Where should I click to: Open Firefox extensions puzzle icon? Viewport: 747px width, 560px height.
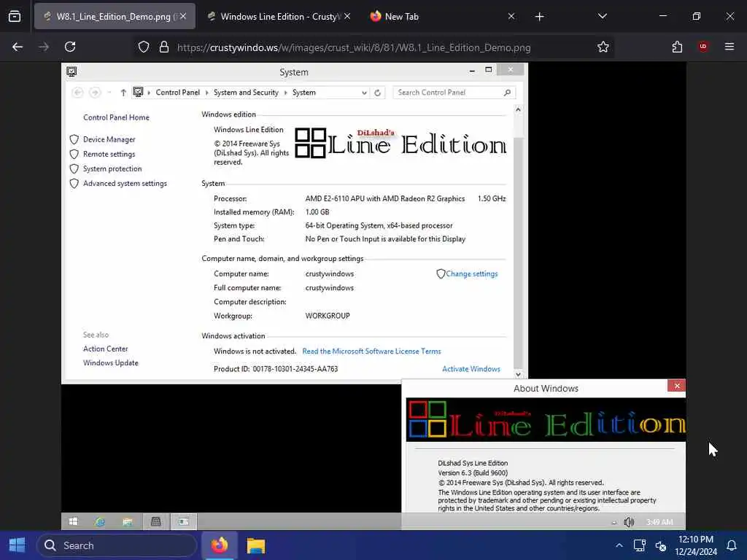(x=677, y=47)
